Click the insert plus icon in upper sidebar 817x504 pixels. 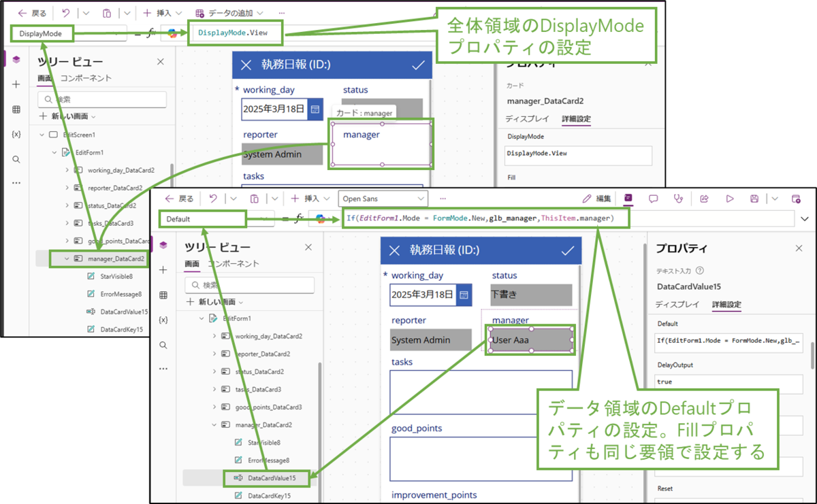(x=16, y=84)
